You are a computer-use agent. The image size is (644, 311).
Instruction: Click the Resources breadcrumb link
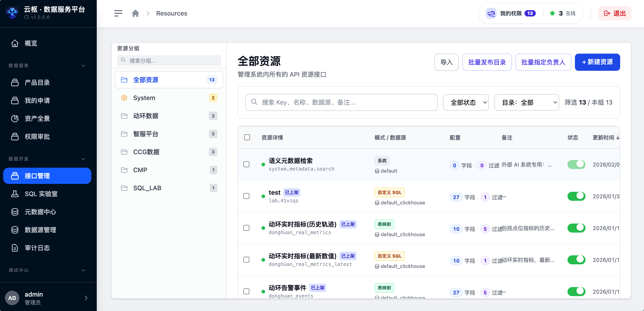click(172, 13)
